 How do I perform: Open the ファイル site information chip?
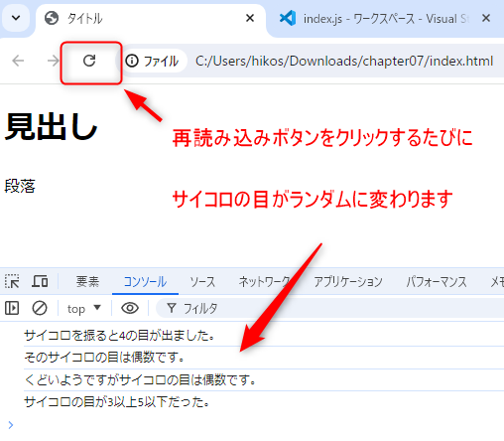[152, 62]
